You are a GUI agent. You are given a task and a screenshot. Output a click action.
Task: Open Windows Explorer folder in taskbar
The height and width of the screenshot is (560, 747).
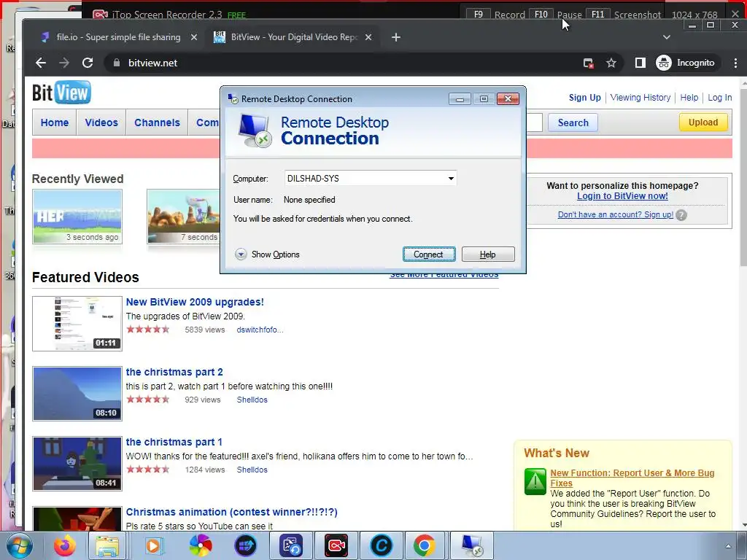pos(107,545)
